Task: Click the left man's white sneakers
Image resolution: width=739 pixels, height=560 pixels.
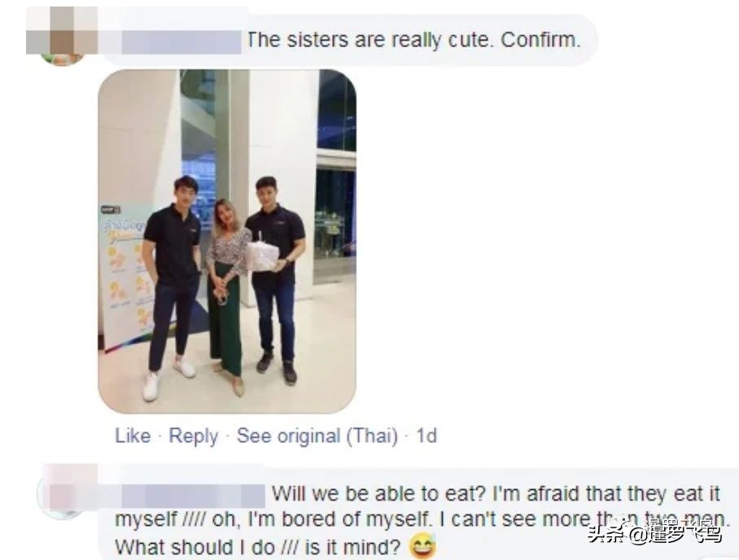Action: pyautogui.click(x=168, y=377)
